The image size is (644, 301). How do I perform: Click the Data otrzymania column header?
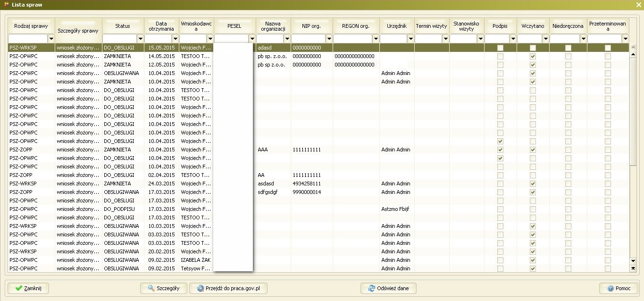pyautogui.click(x=161, y=26)
